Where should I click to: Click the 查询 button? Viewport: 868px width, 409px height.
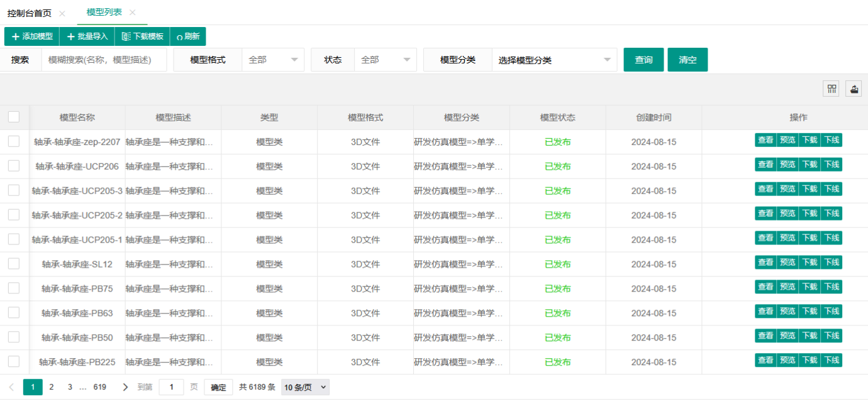tap(643, 60)
